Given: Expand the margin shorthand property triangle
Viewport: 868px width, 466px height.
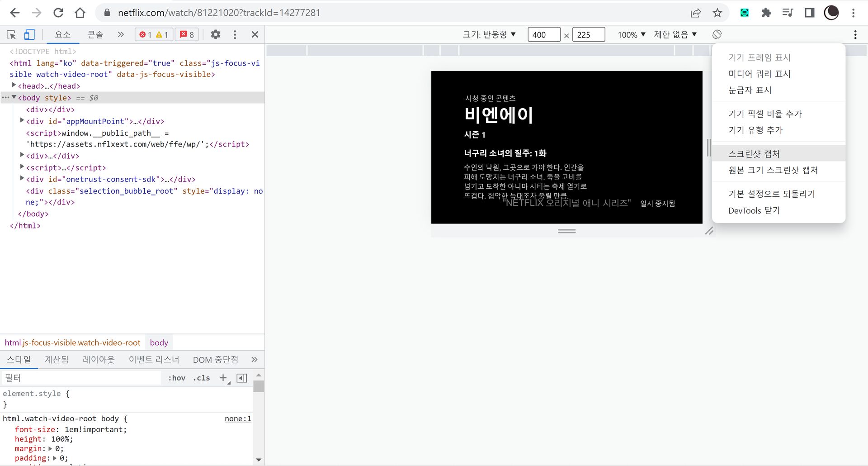Looking at the screenshot, I should (x=50, y=448).
